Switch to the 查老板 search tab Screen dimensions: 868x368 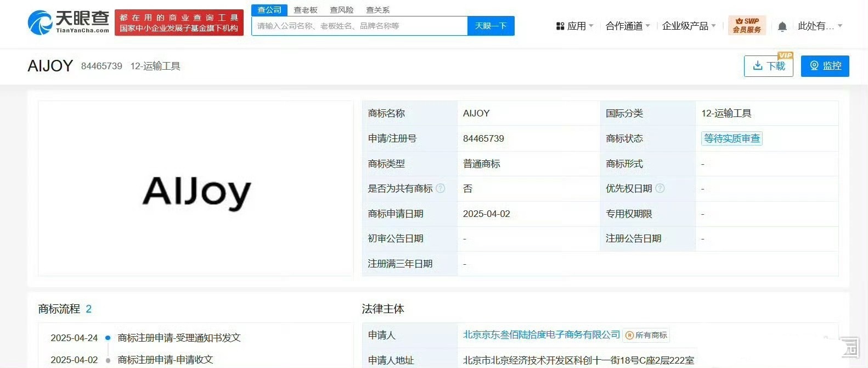[x=306, y=10]
